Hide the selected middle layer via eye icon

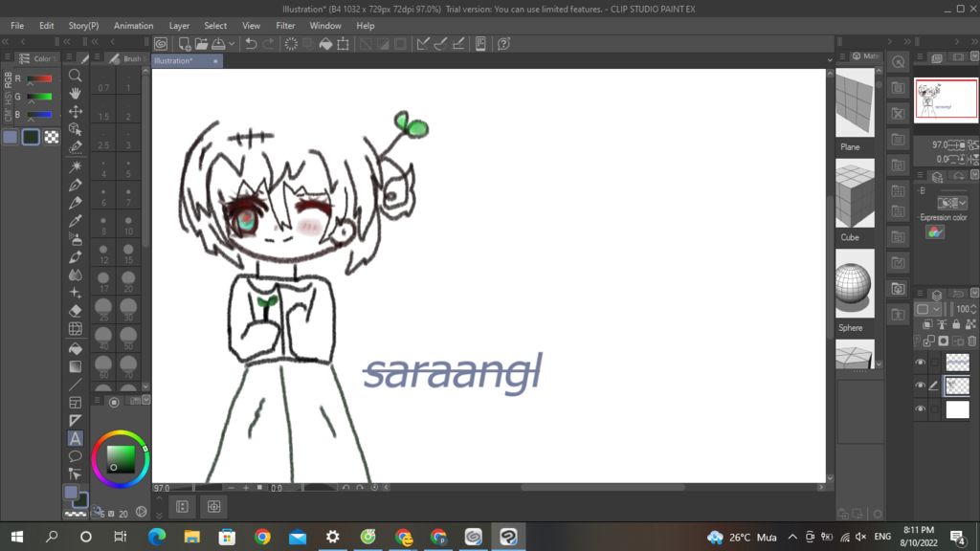(920, 386)
